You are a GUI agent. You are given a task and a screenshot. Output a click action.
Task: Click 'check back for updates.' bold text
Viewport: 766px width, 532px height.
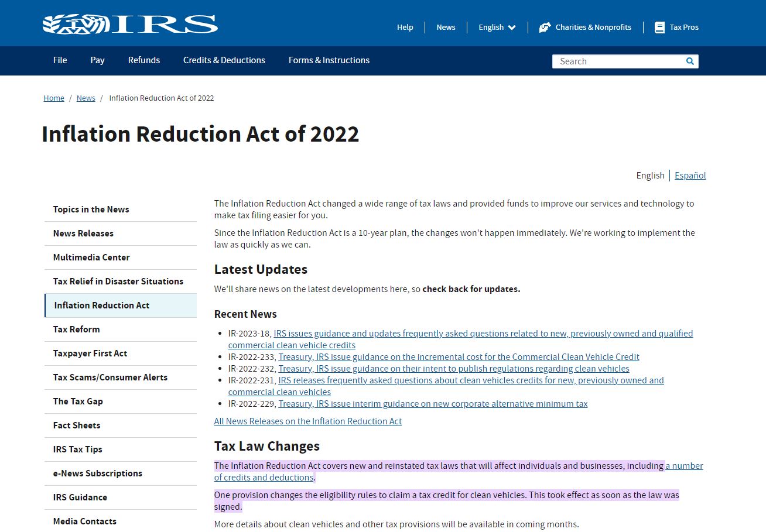click(x=471, y=289)
